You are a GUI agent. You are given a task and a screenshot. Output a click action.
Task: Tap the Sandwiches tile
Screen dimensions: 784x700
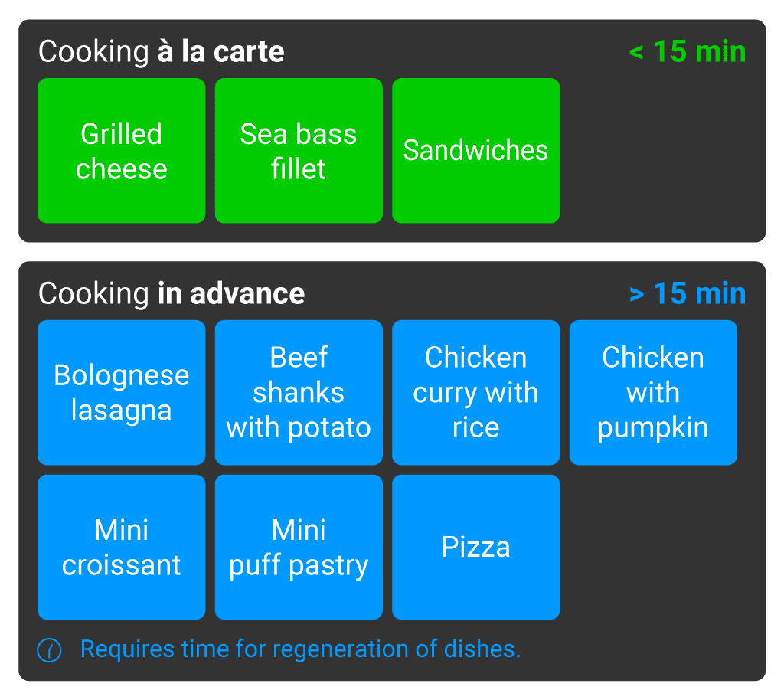point(475,151)
